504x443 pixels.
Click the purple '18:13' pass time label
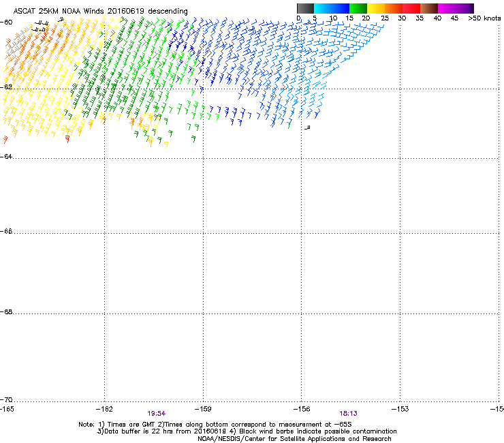click(349, 414)
